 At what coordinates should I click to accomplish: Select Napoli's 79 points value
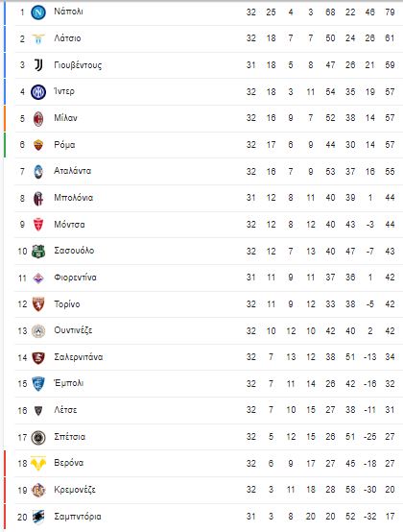pyautogui.click(x=390, y=12)
